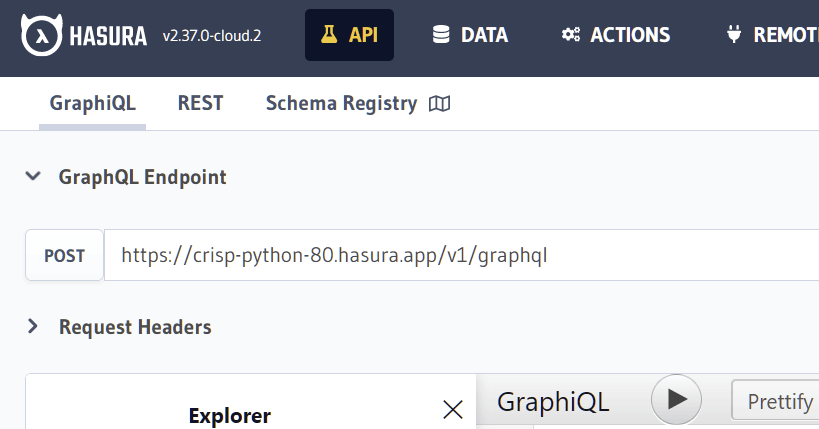Click the Hasura cat logo icon
The image size is (819, 429).
pos(41,35)
